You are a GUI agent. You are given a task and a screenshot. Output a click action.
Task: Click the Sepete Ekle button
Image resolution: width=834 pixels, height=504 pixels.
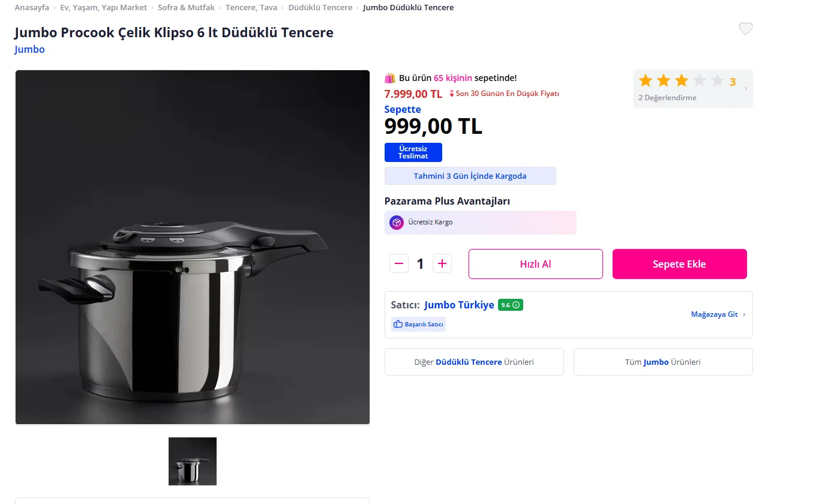pyautogui.click(x=679, y=264)
